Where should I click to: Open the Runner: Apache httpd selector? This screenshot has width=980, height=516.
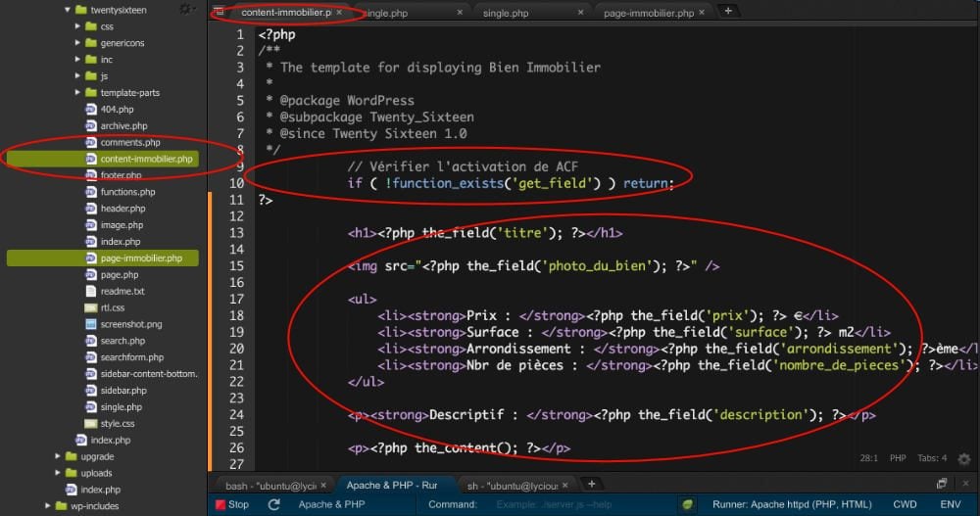point(792,504)
